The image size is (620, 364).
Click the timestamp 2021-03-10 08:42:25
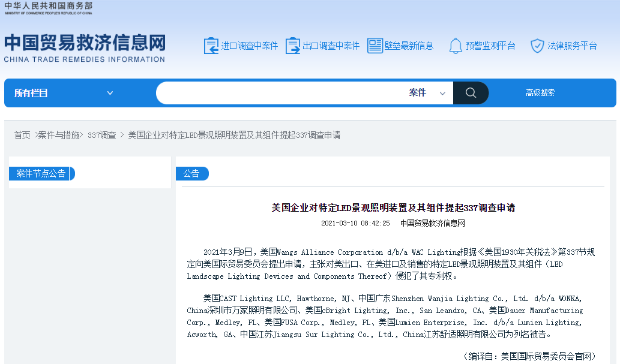click(355, 223)
